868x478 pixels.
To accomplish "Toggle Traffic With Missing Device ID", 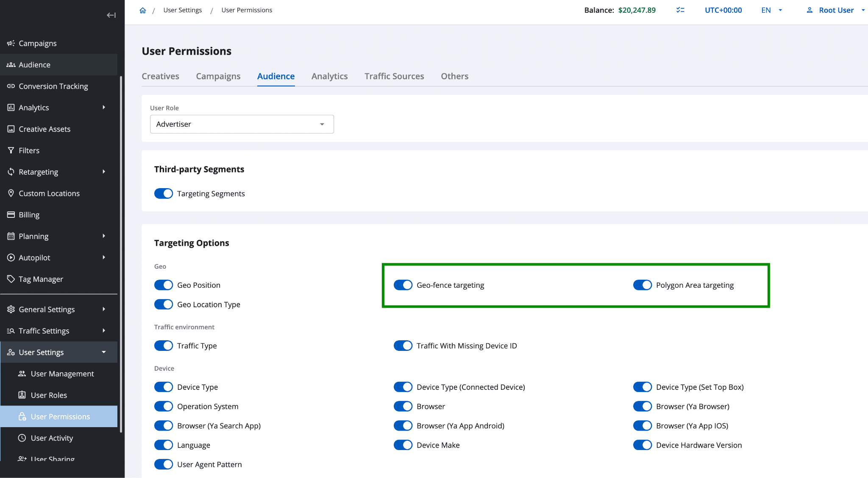I will click(403, 346).
